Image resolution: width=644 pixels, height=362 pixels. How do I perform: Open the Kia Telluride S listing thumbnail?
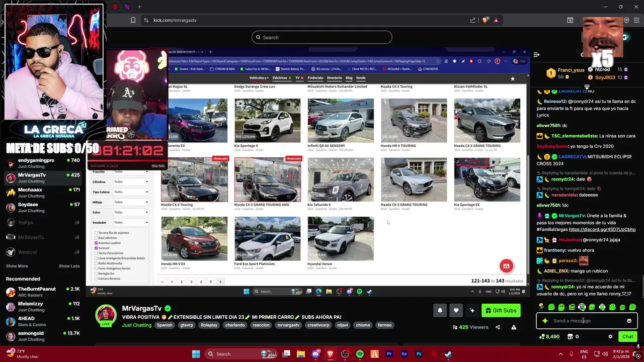(341, 179)
